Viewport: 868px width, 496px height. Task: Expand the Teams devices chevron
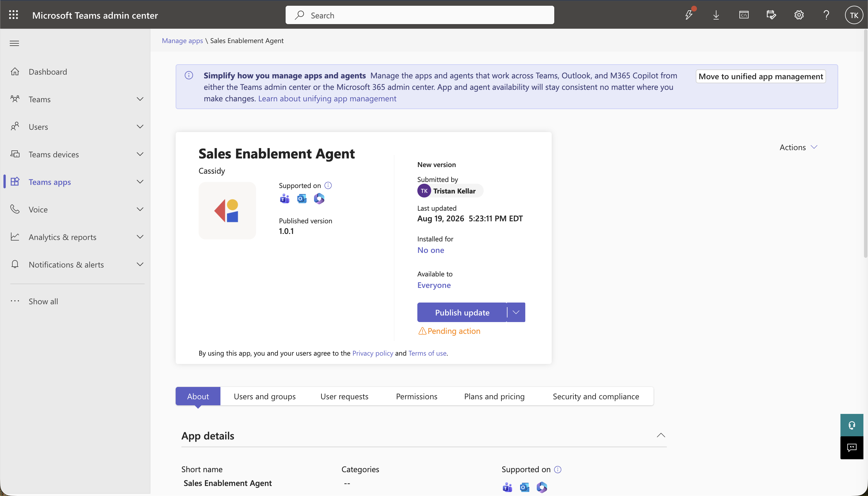tap(140, 154)
